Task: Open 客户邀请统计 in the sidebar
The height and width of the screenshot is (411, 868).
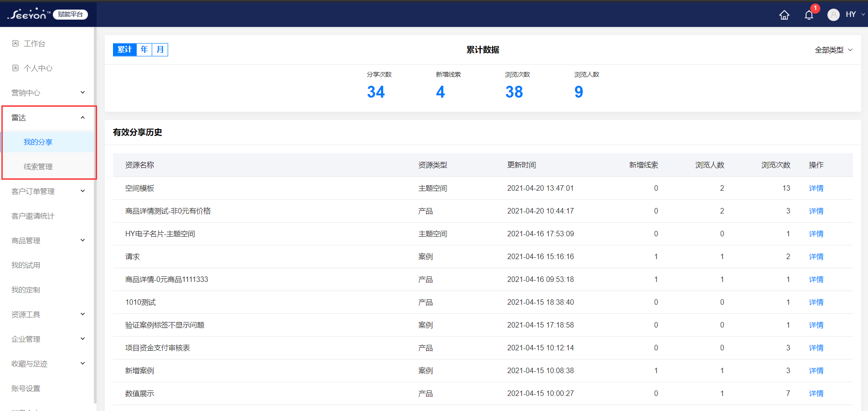Action: 33,216
